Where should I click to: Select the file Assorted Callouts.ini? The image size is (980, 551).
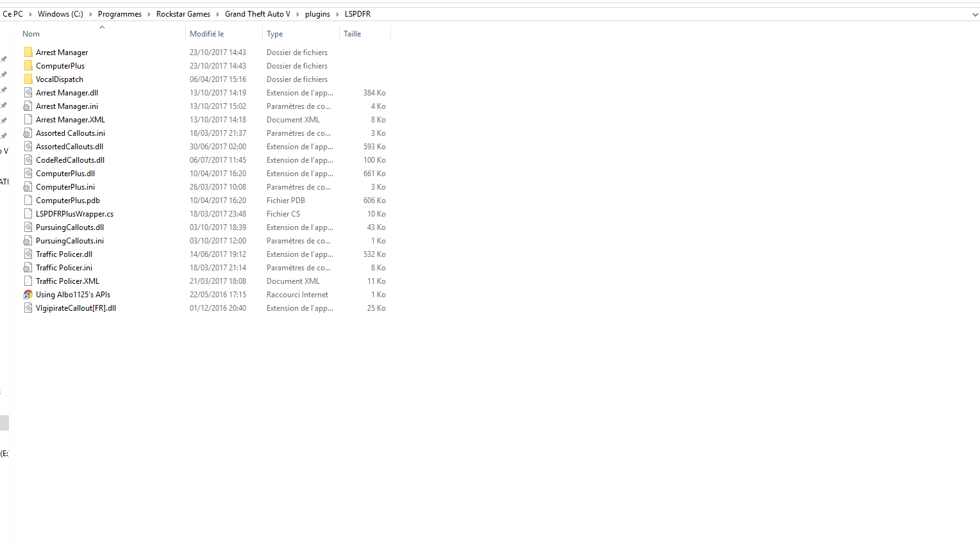[71, 133]
